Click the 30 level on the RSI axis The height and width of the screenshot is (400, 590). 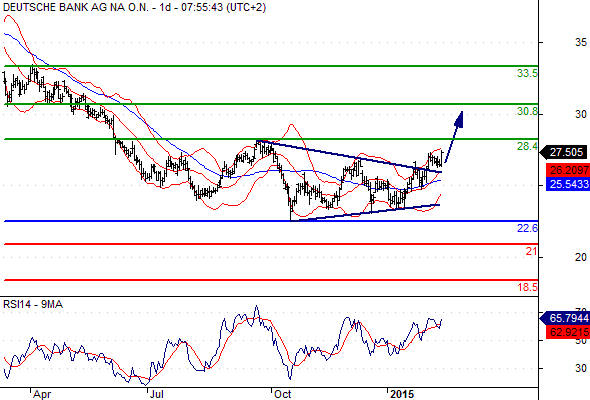(581, 368)
